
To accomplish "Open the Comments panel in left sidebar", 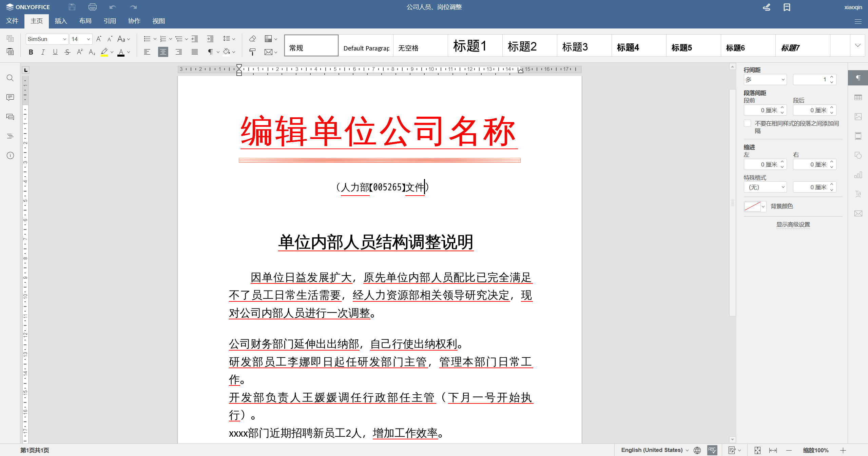I will click(x=10, y=97).
